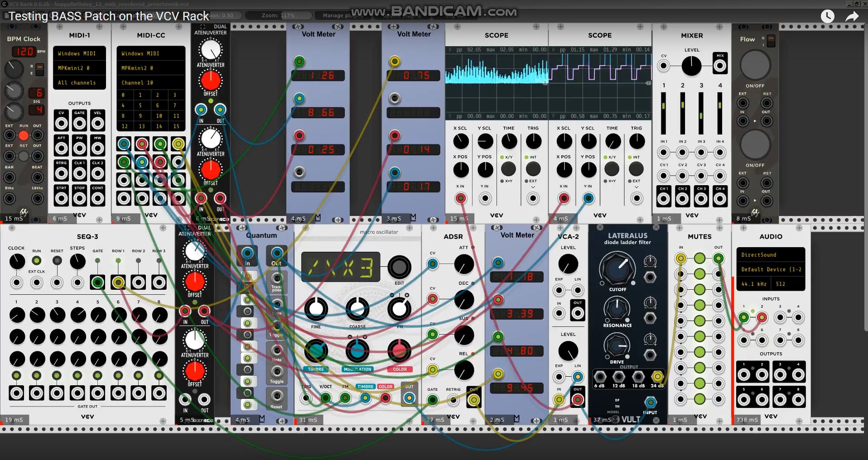This screenshot has width=868, height=460.
Task: Click the ADSR GATE input jack
Action: coord(433,400)
